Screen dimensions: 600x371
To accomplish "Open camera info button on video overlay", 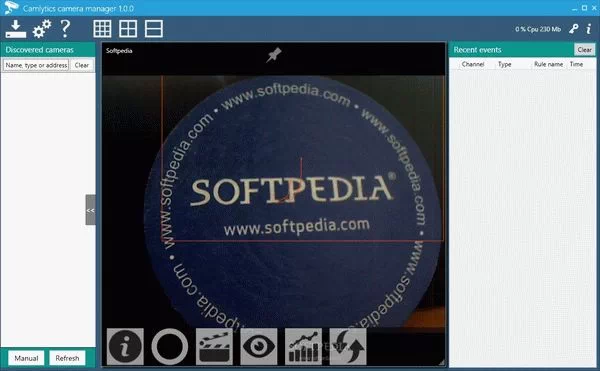I will [x=125, y=347].
